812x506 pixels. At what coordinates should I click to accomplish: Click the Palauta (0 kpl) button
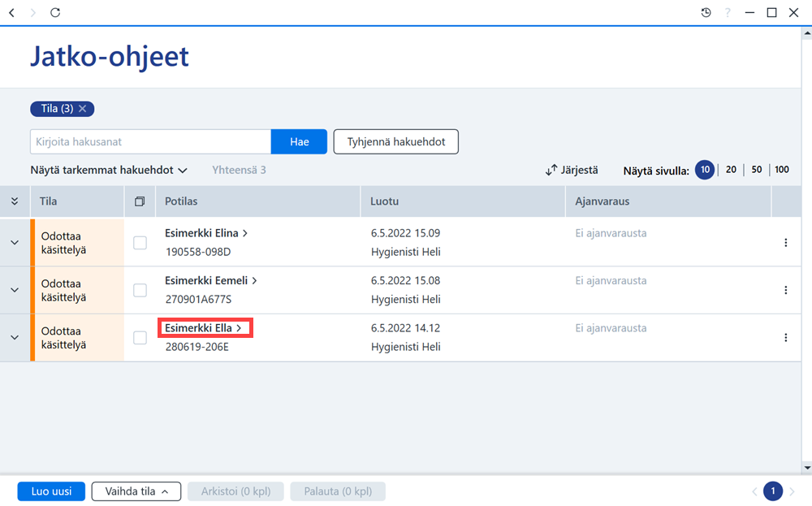tap(338, 491)
